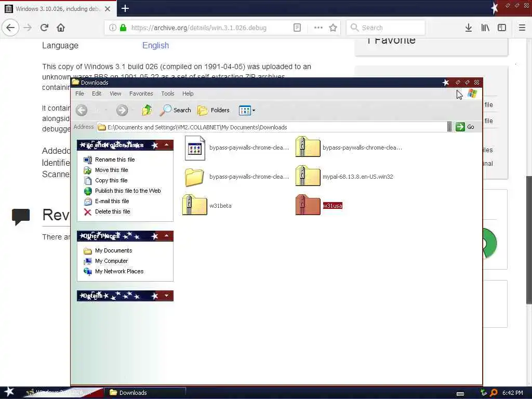
Task: Close the Windows 3.10.026 browser tab
Action: 108,9
